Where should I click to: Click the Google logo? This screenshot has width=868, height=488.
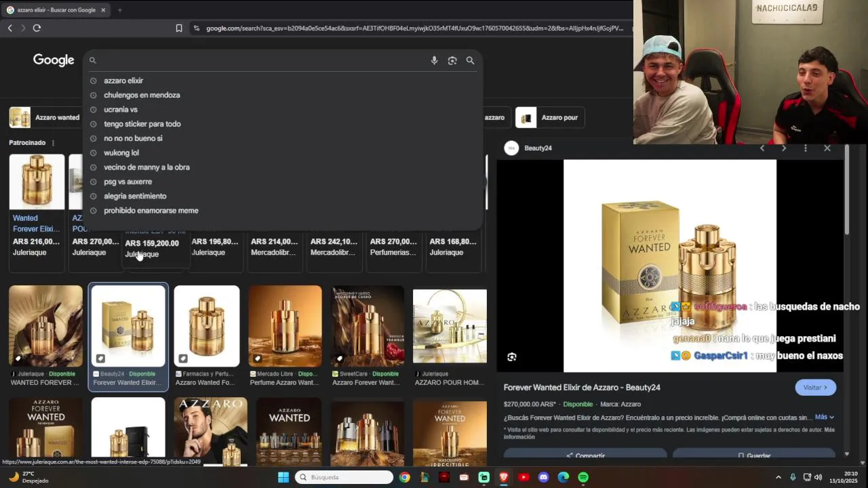[x=54, y=60]
